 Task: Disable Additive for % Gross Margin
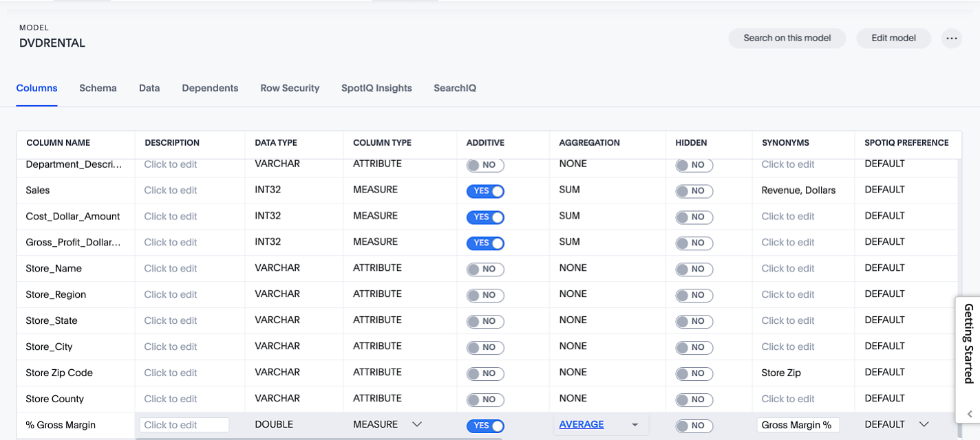[x=485, y=426]
